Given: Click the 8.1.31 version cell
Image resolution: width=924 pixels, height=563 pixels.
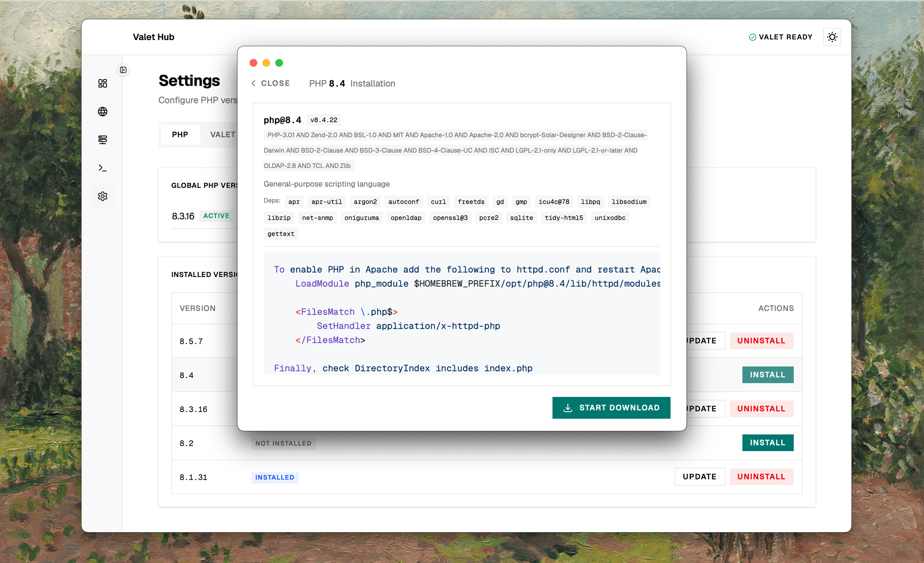Looking at the screenshot, I should pos(193,477).
